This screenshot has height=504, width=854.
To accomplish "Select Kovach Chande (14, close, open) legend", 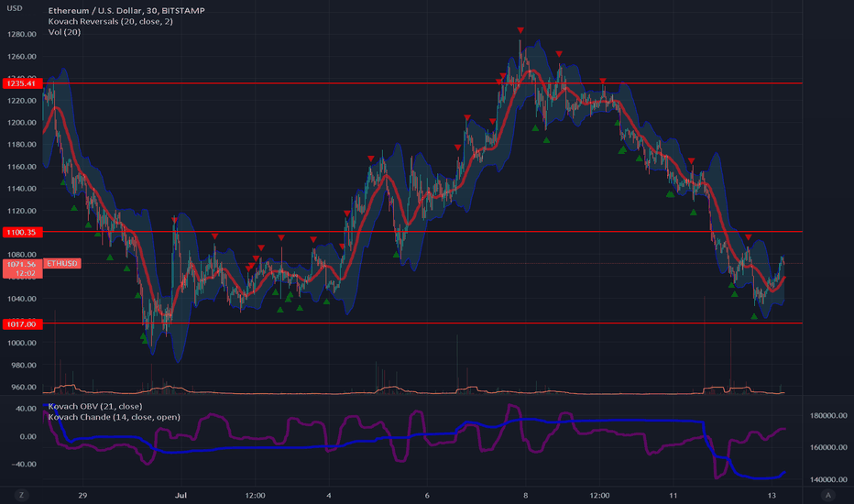I will point(115,417).
